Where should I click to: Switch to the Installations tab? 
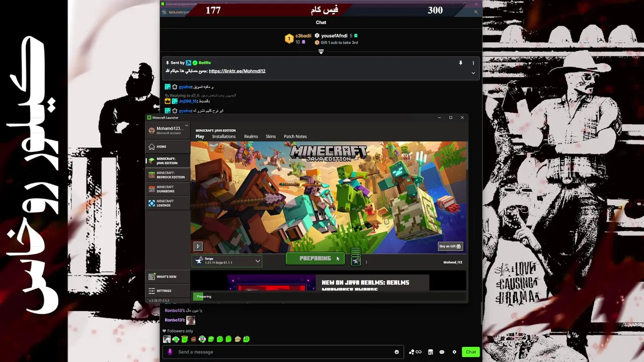[224, 136]
